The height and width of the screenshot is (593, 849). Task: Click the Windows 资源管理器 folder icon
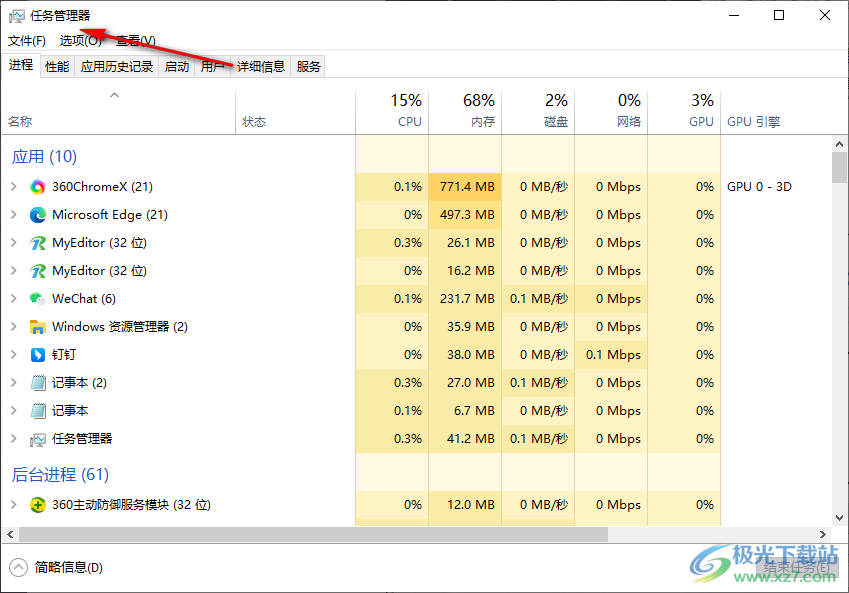click(x=38, y=327)
